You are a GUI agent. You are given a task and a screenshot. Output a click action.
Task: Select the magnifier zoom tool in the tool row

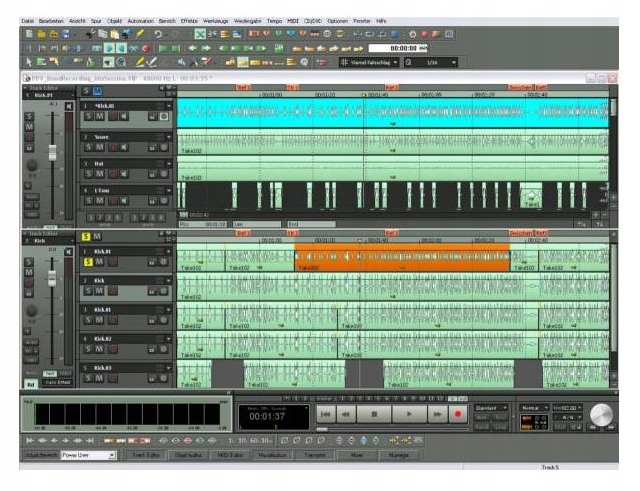click(121, 62)
